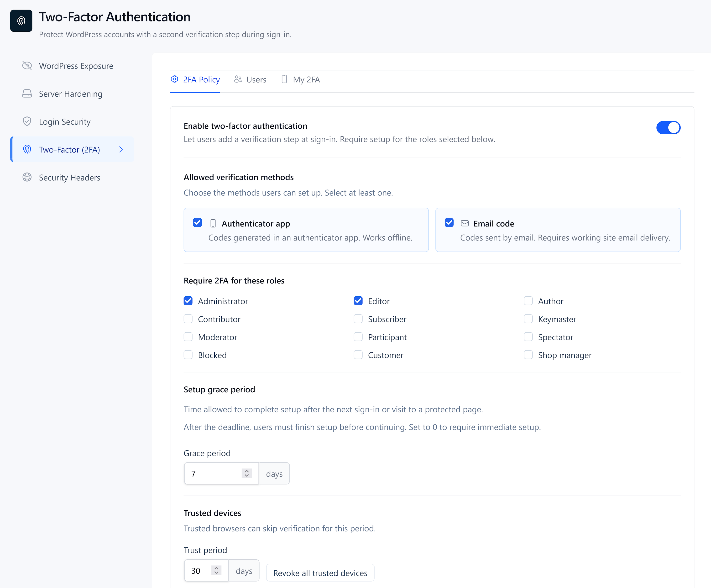Uncheck the Editor role checkbox
Viewport: 711px width, 588px height.
(x=358, y=301)
